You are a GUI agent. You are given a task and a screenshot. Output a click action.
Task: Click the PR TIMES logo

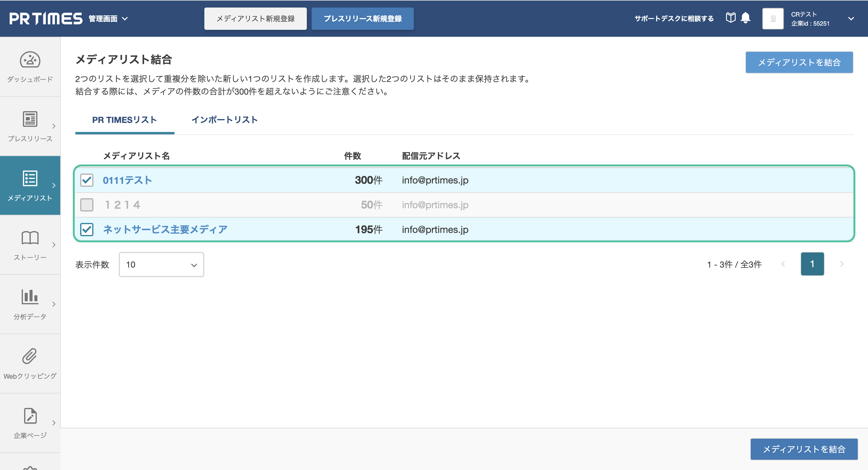[46, 19]
